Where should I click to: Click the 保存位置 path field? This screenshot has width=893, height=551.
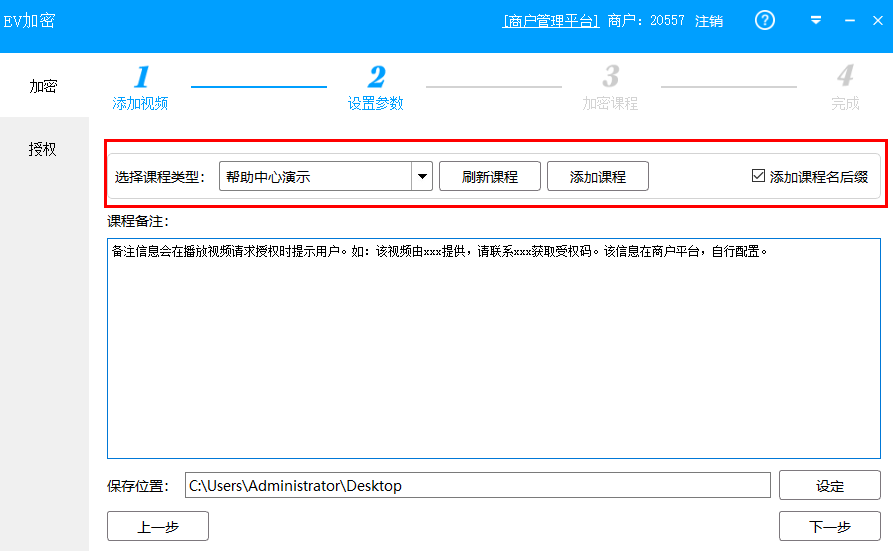click(x=478, y=486)
